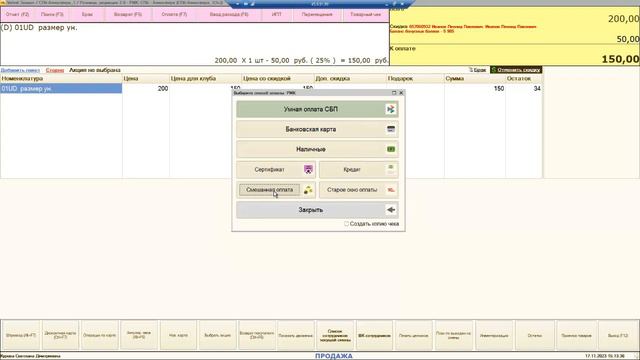Click the Штрихкод bottom panel button
This screenshot has height=360, width=640.
click(21, 335)
